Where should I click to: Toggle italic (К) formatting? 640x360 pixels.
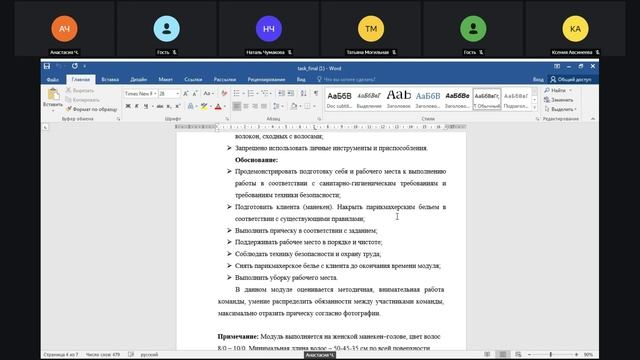(137, 106)
